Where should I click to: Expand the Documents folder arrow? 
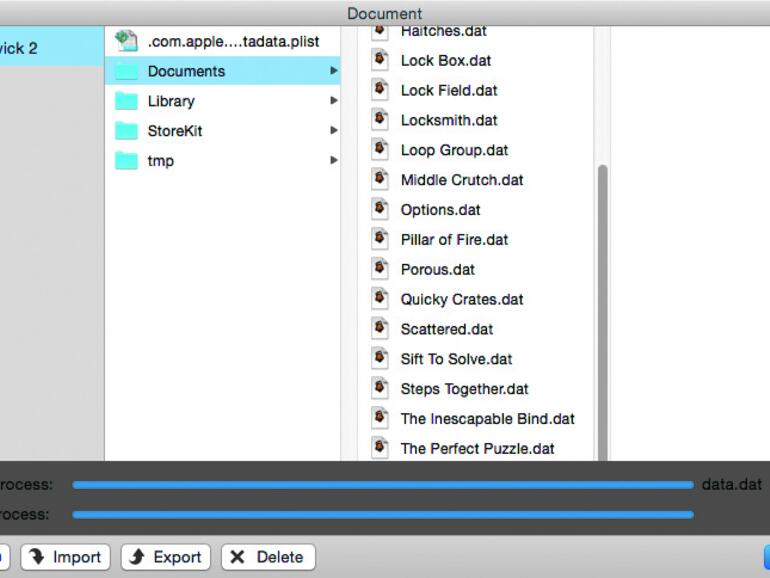pyautogui.click(x=334, y=71)
